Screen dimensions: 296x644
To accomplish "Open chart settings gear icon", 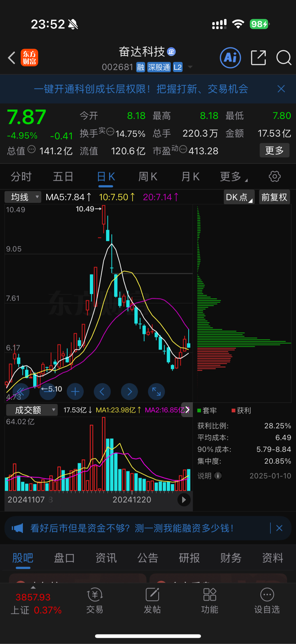I will click(275, 177).
